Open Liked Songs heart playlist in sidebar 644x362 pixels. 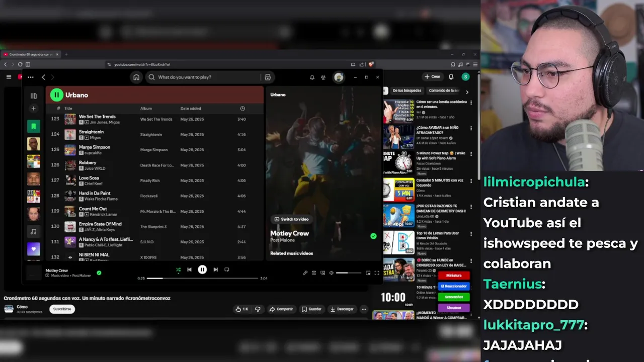tap(34, 248)
